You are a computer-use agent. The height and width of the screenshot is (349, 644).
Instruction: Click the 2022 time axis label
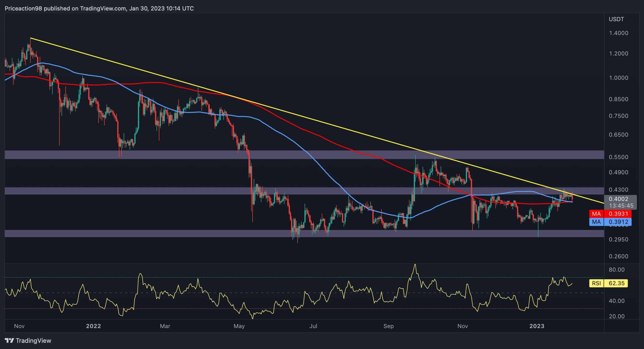tap(93, 326)
